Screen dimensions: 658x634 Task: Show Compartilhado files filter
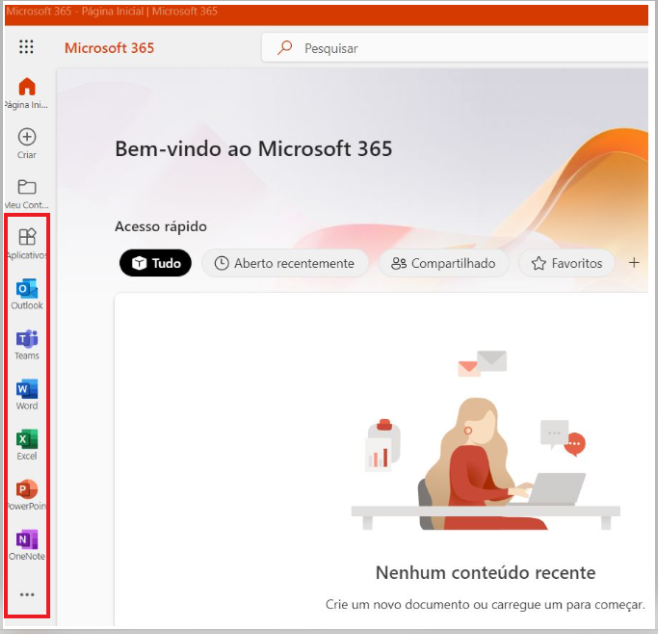click(443, 263)
